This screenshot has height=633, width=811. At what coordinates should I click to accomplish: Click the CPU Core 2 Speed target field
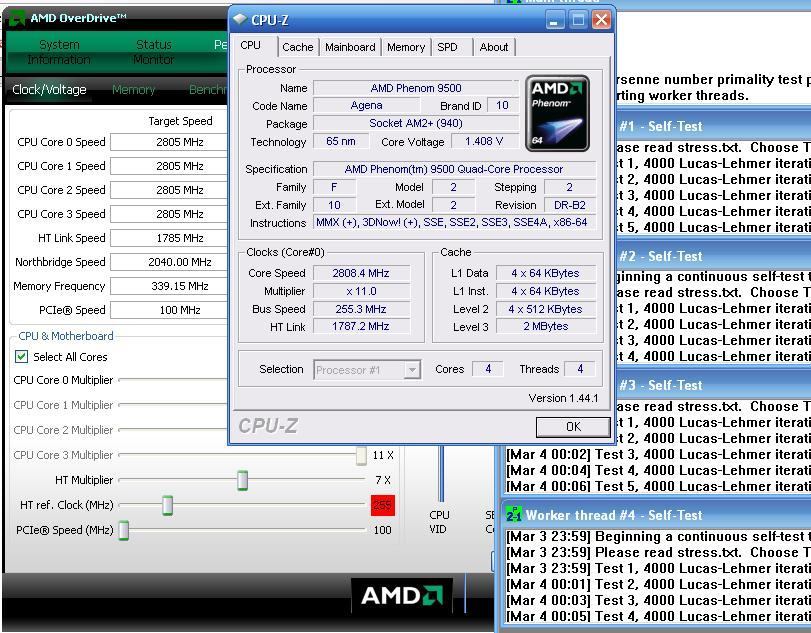click(x=169, y=190)
